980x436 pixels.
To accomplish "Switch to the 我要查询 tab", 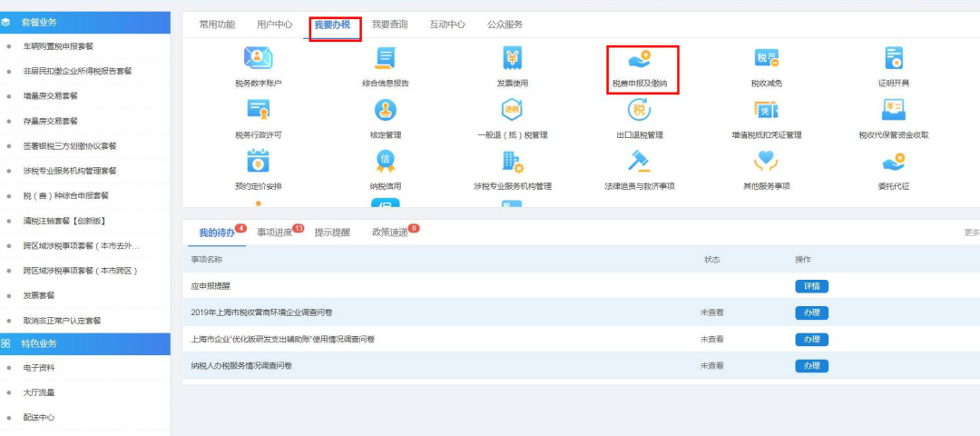I will point(389,25).
